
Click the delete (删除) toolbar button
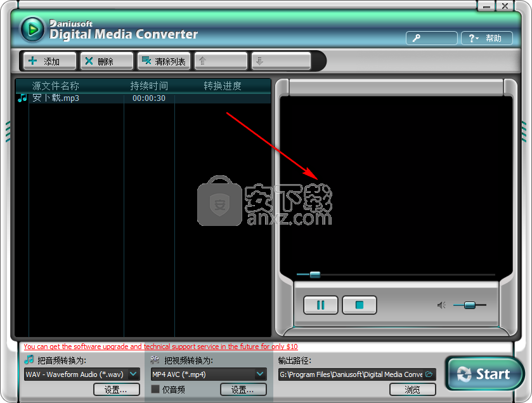click(107, 61)
